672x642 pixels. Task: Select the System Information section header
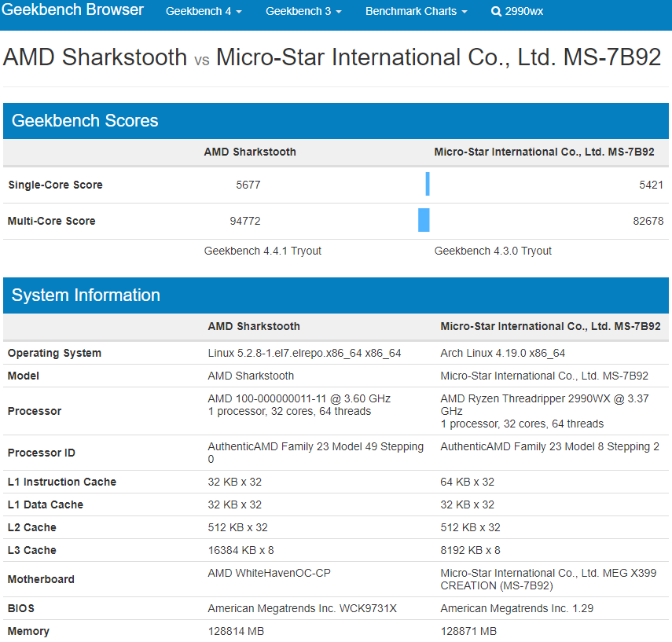pyautogui.click(x=86, y=295)
